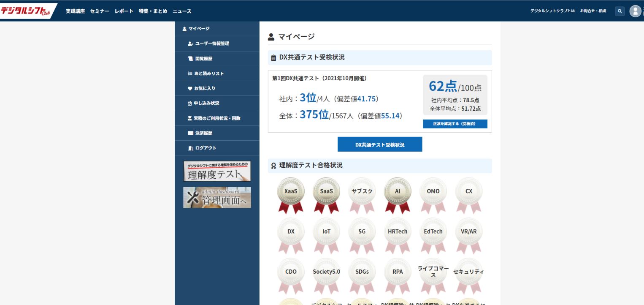Click the XaaS medal badge
This screenshot has height=305, width=644.
(291, 191)
